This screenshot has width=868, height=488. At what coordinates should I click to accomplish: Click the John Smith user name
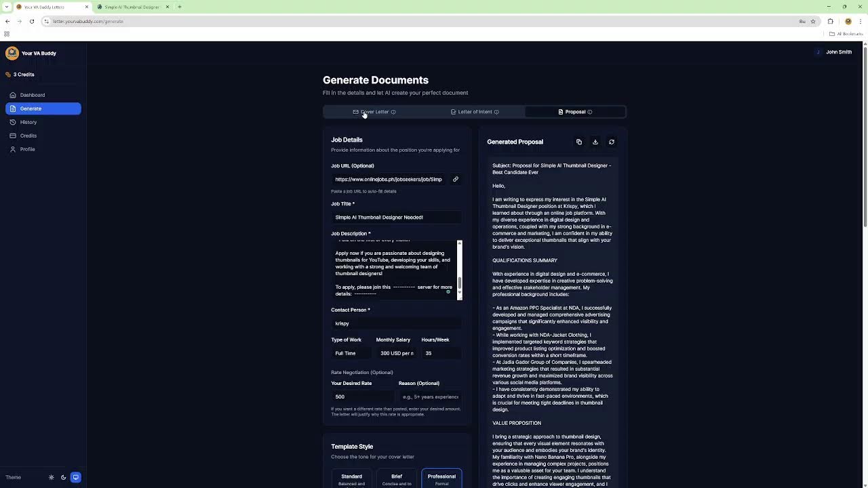[x=839, y=52]
